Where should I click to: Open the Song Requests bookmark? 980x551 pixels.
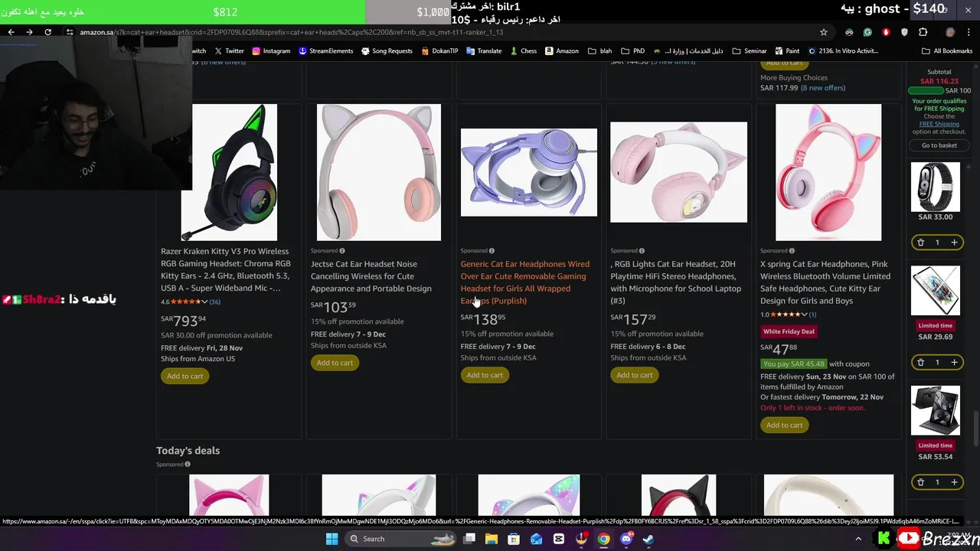coord(387,51)
